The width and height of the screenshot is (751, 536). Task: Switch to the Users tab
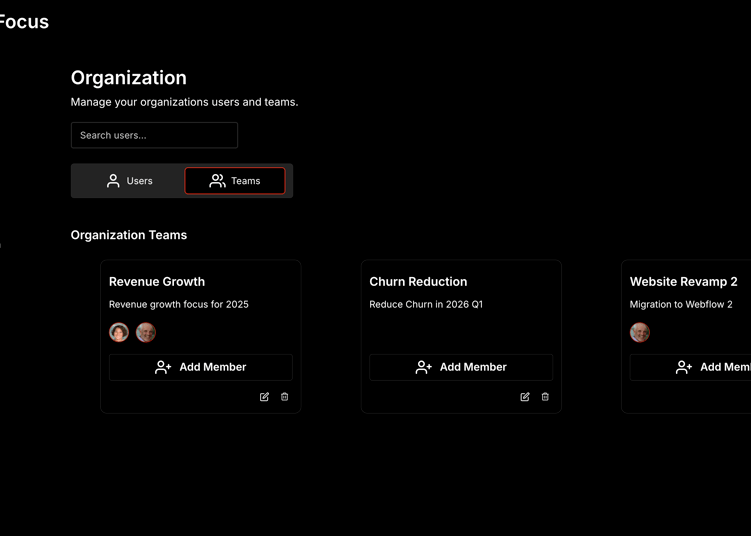pos(129,181)
